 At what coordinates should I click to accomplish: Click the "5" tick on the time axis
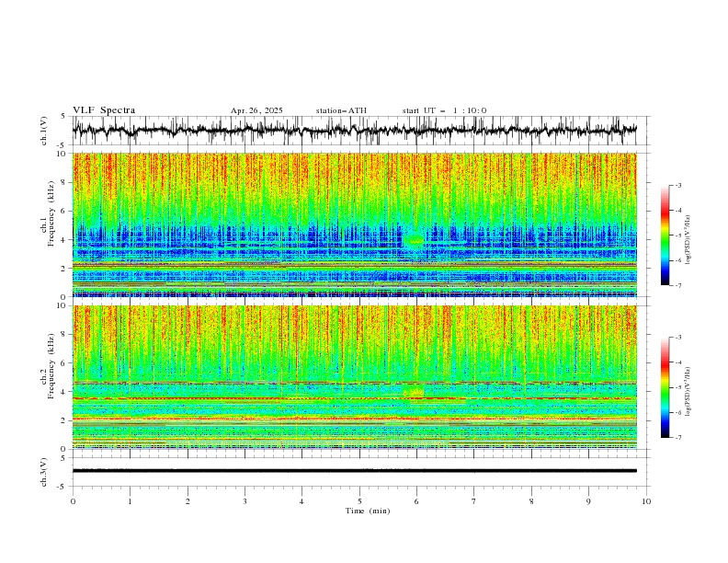pos(359,501)
